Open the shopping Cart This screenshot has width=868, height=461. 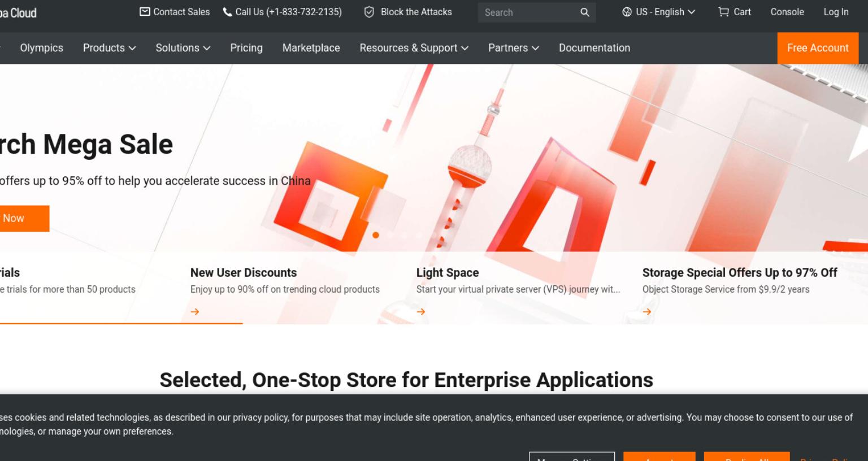734,12
